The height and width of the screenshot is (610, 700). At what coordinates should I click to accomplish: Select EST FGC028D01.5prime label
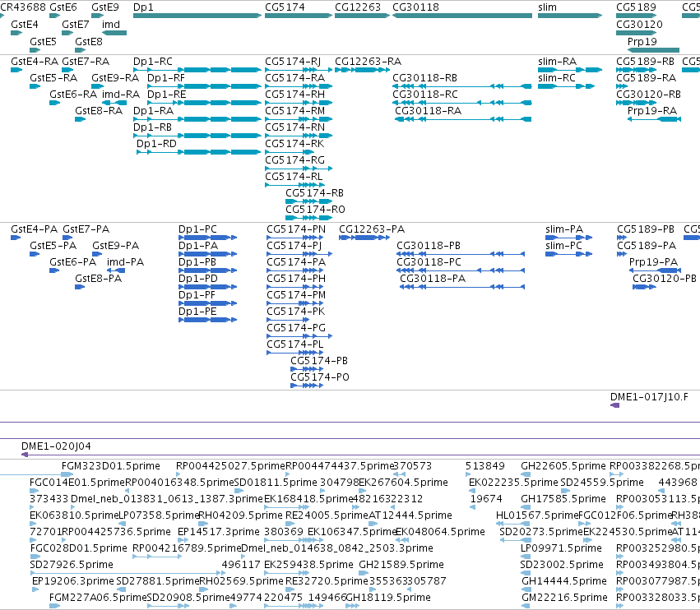79,548
